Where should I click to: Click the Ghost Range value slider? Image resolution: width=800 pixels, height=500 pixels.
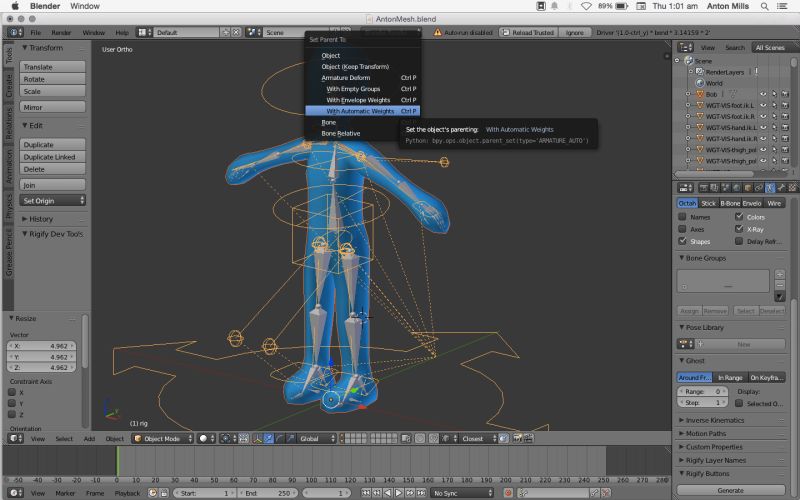pyautogui.click(x=702, y=391)
